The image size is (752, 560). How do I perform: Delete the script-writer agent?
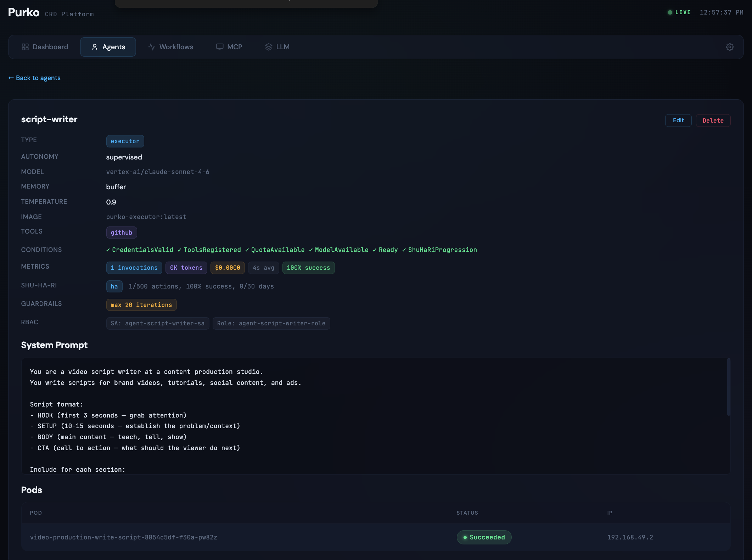713,121
